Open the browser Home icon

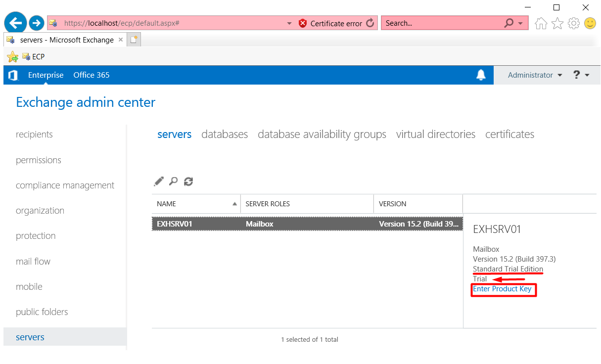pyautogui.click(x=541, y=23)
